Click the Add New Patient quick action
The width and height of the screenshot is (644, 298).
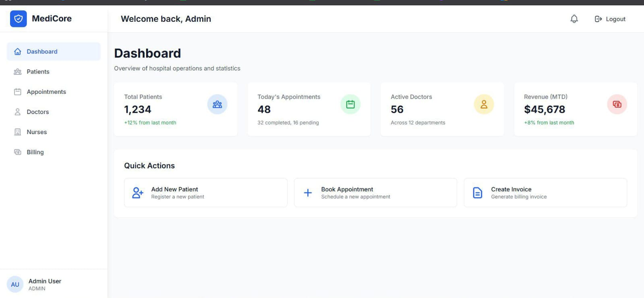point(206,192)
